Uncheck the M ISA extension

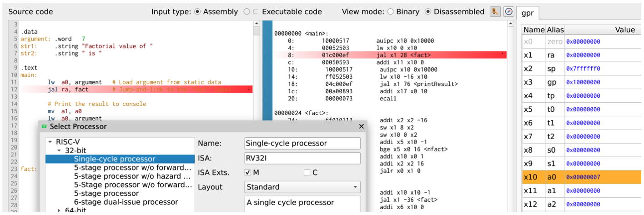coord(248,173)
